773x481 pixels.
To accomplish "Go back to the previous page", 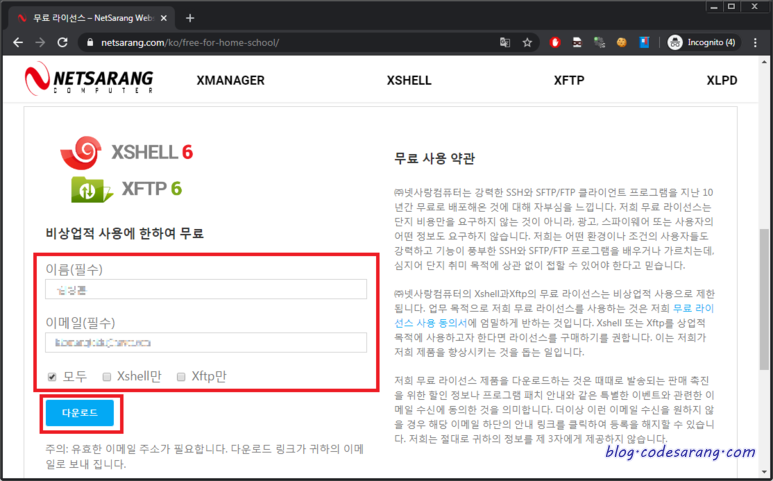I will coord(18,43).
